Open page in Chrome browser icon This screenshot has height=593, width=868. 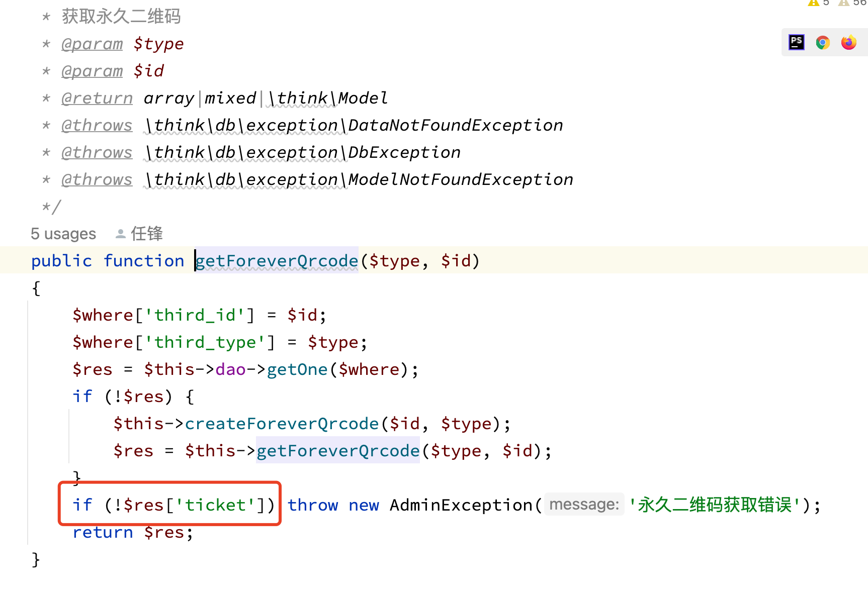pos(823,42)
